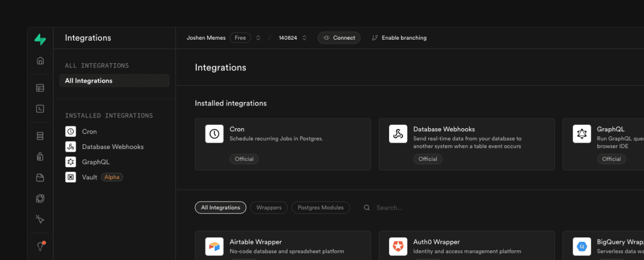Click the GraphQL icon in sidebar list

point(71,162)
